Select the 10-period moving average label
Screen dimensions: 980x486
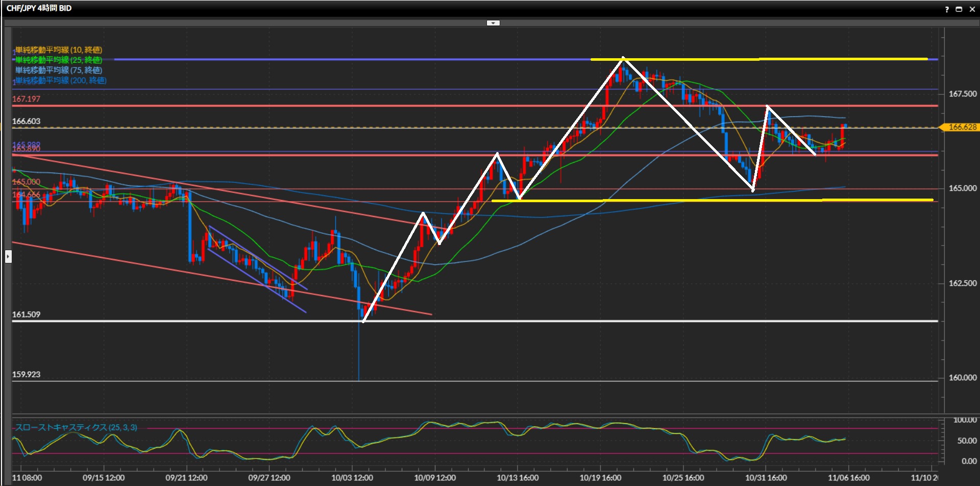pos(59,50)
